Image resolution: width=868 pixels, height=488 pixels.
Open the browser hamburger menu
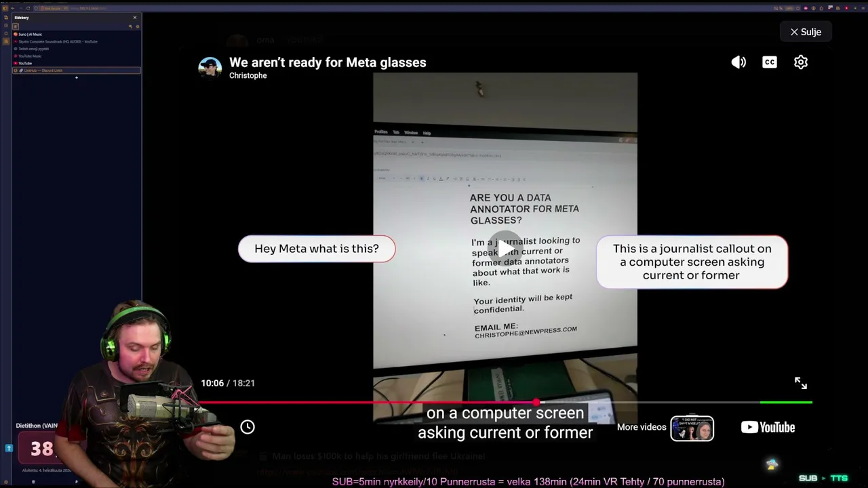pyautogui.click(x=862, y=8)
